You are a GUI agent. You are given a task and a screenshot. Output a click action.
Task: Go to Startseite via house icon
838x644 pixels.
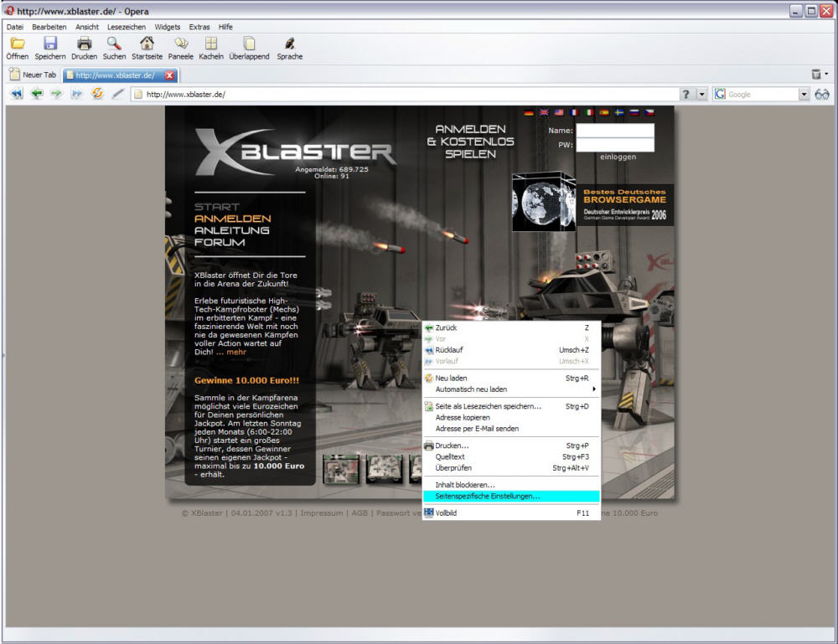click(x=147, y=44)
